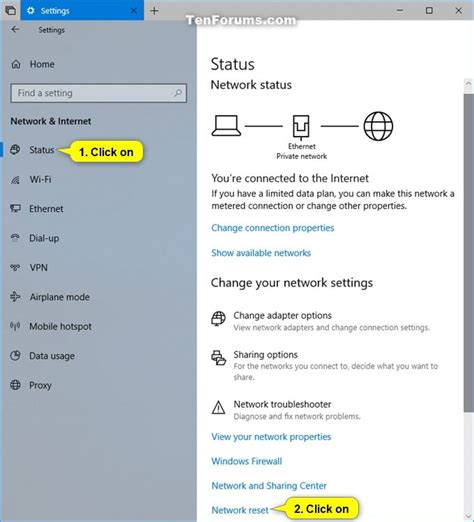Click the Network & Internet heading

pyautogui.click(x=51, y=121)
